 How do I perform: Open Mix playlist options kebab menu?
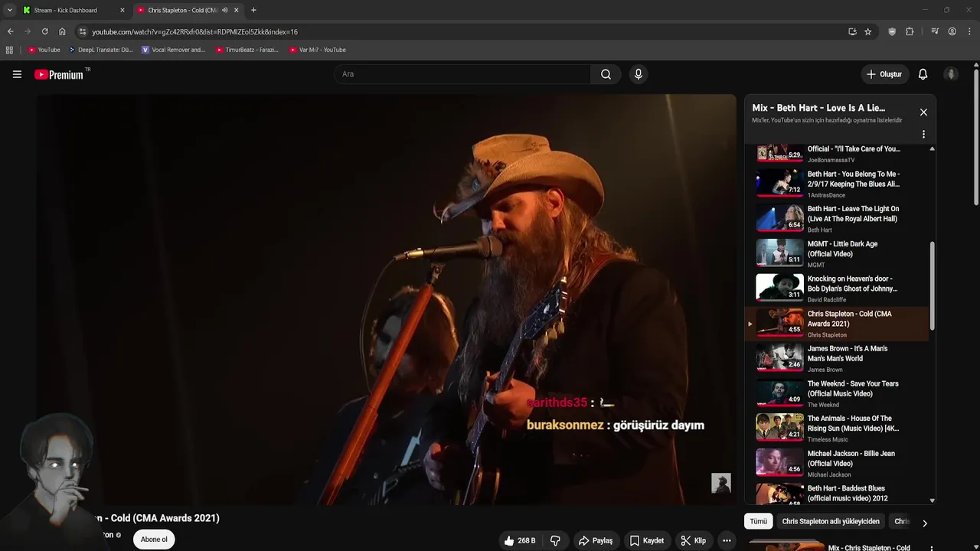coord(923,134)
